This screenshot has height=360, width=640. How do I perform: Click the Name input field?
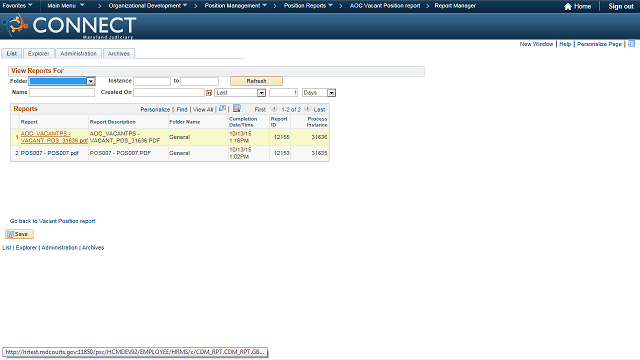[62, 93]
